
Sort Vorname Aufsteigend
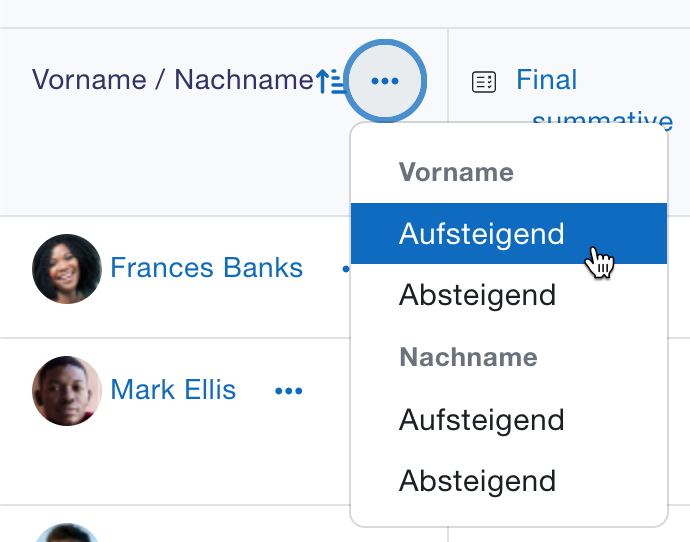pyautogui.click(x=509, y=234)
